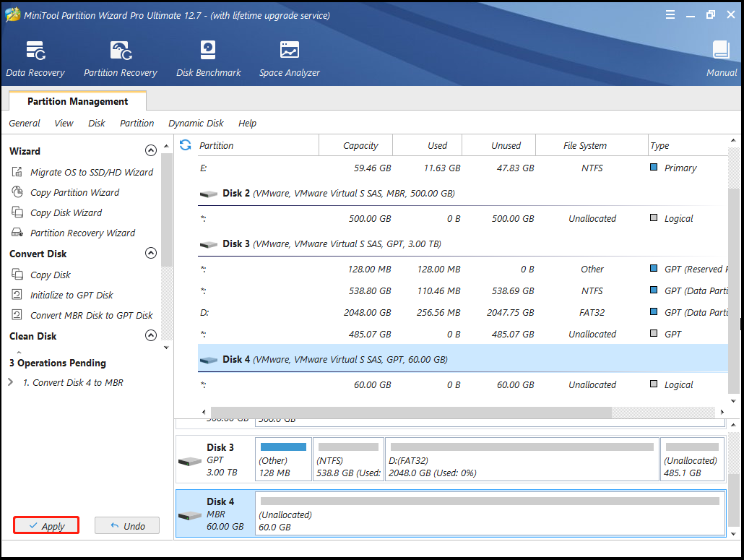Image resolution: width=744 pixels, height=560 pixels.
Task: Open the Manual book icon
Action: (721, 50)
